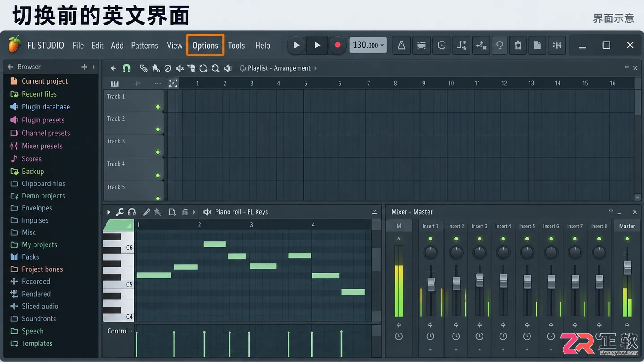644x362 pixels.
Task: Click the headphones icon in Piano roll toolbar
Action: [x=131, y=212]
